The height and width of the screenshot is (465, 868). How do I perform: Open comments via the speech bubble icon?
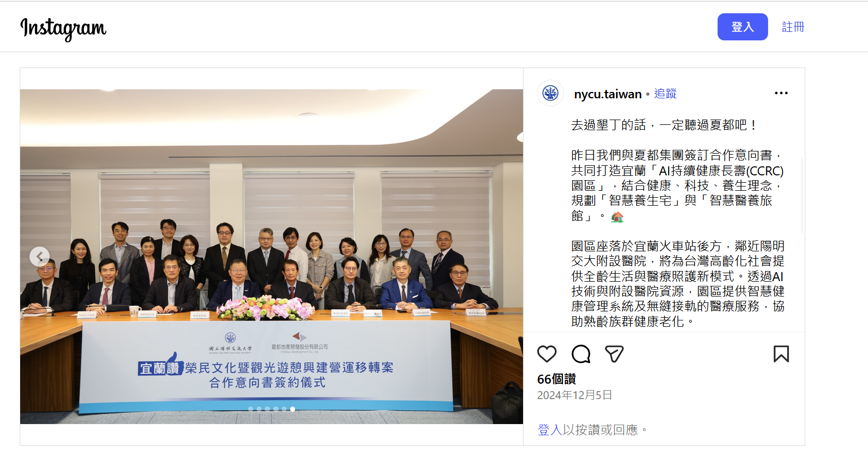581,354
